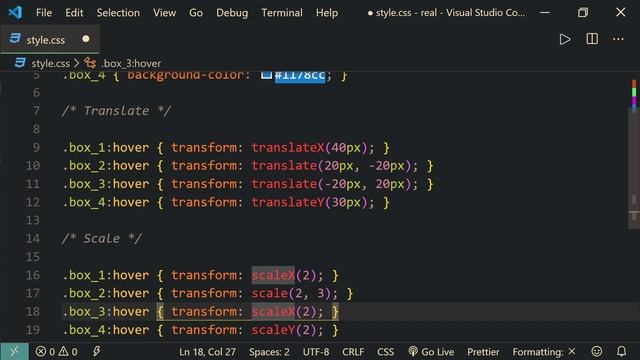Open the Terminal menu

coord(282,13)
